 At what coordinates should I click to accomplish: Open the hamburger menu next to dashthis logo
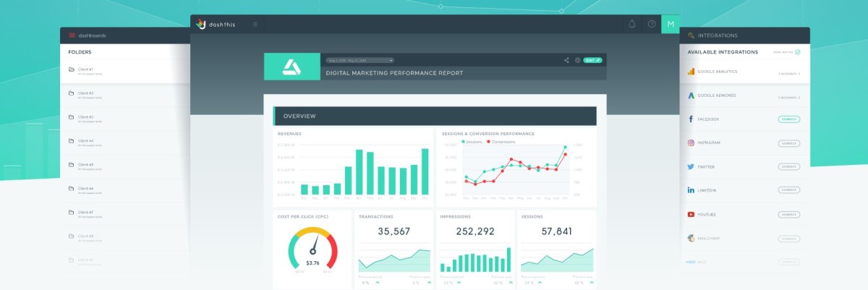tap(255, 24)
